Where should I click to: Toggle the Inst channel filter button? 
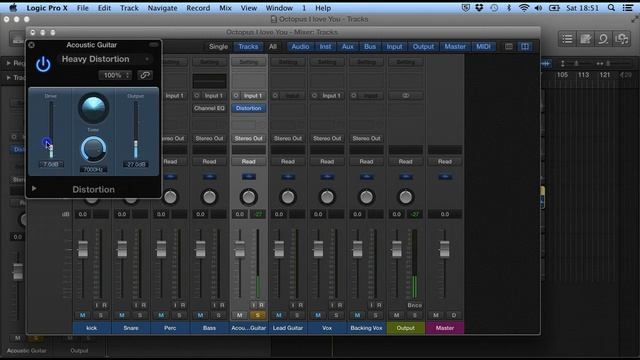[x=325, y=47]
